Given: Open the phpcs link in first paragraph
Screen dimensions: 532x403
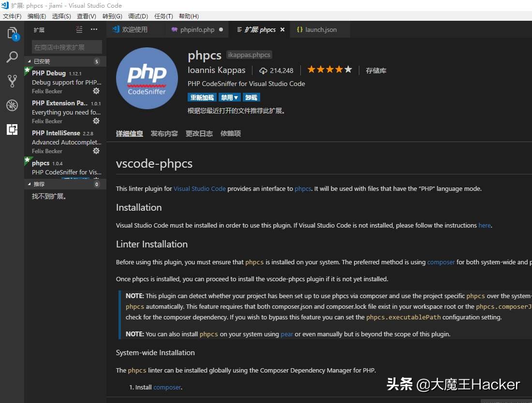Looking at the screenshot, I should tap(303, 189).
